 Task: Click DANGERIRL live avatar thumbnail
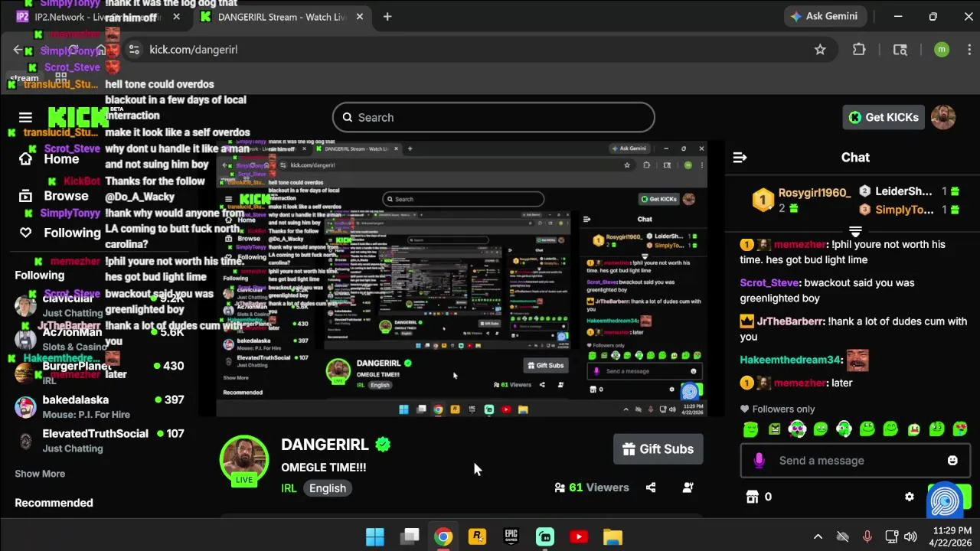[x=244, y=461]
